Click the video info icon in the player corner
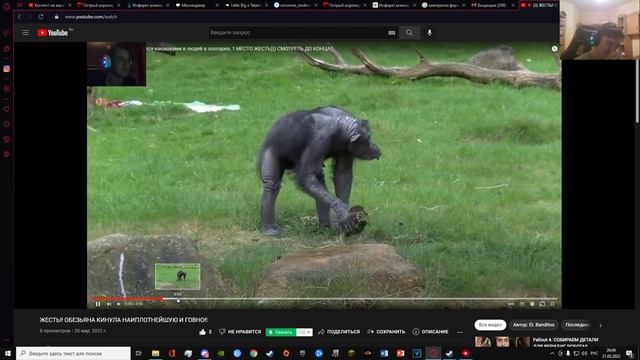The image size is (640, 360). click(x=554, y=49)
